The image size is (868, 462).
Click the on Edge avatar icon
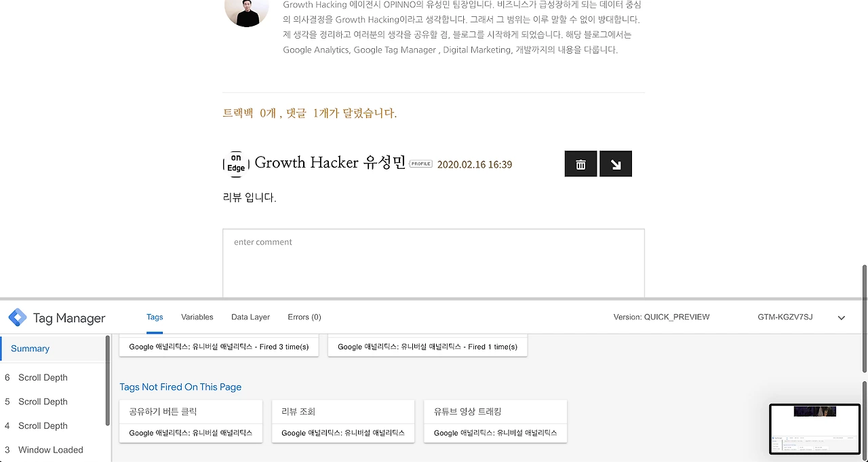tap(235, 163)
